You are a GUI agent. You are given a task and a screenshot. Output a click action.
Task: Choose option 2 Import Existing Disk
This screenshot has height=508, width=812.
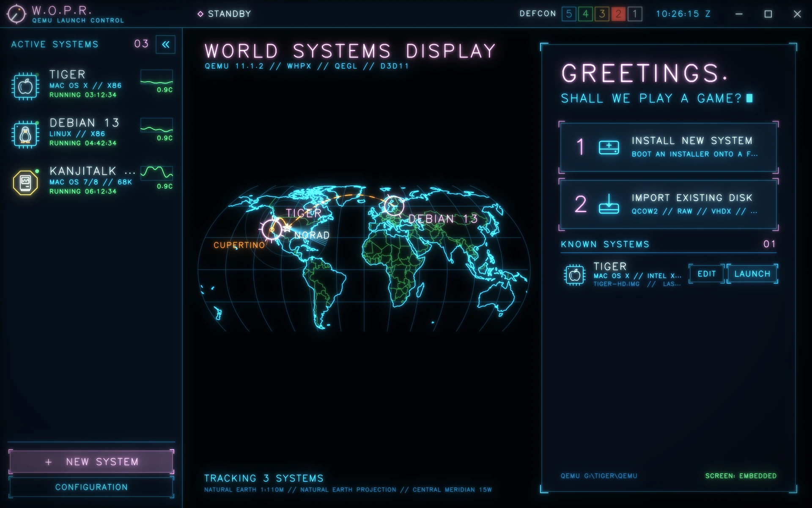[669, 204]
